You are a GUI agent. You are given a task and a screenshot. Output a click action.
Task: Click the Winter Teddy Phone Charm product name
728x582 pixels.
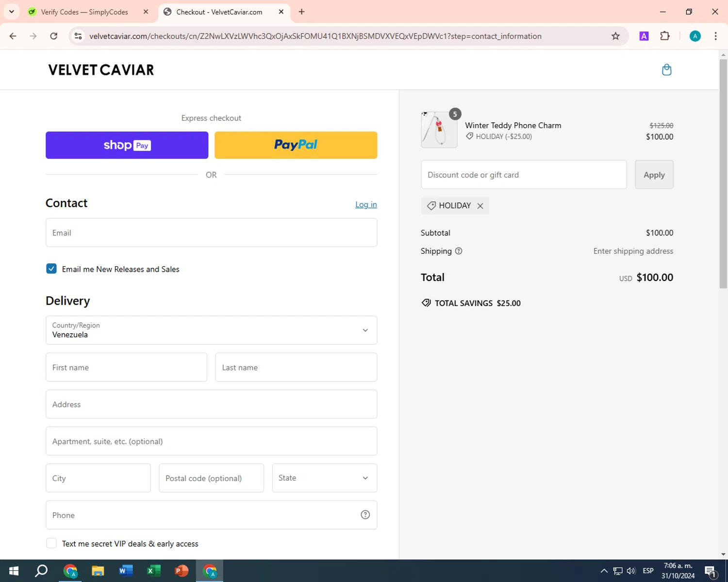(x=513, y=125)
